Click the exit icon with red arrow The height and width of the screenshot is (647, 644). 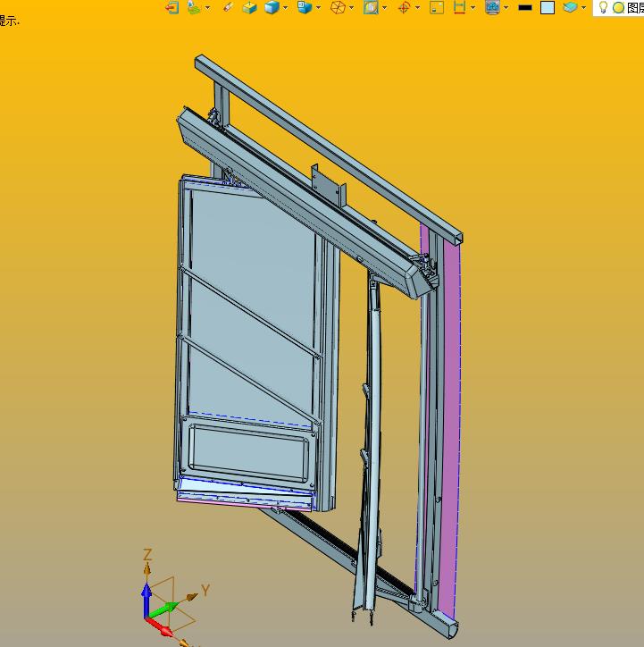172,7
